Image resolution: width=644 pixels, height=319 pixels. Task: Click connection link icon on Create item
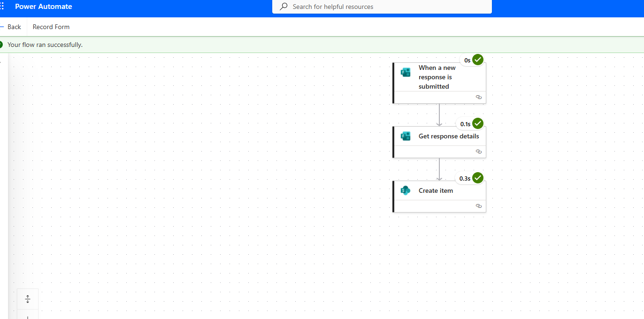click(478, 206)
